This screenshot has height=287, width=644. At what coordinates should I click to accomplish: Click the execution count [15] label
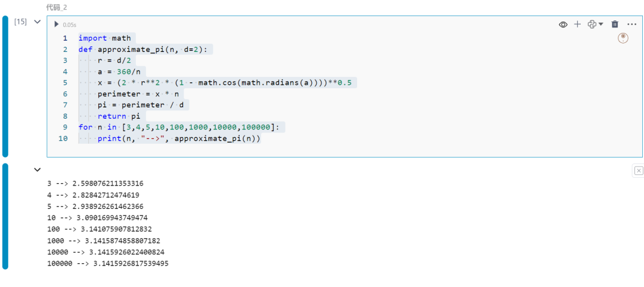point(20,22)
